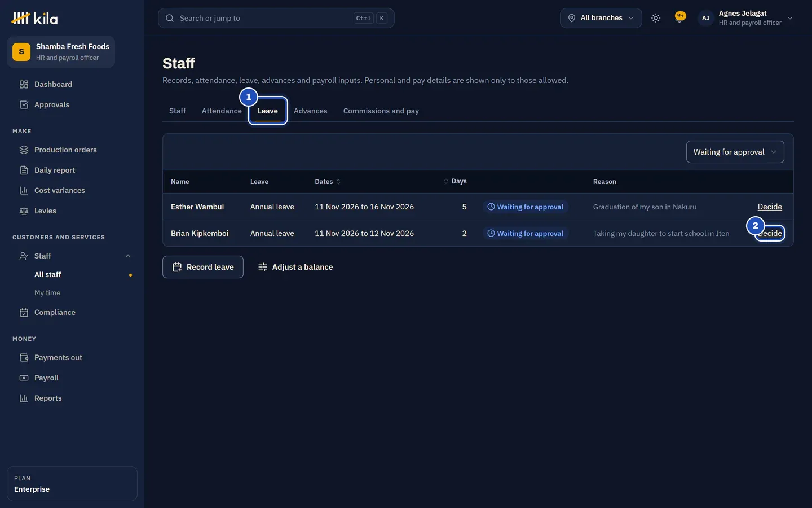Click Decide for Esther Wambui
Image resolution: width=812 pixels, height=508 pixels.
(770, 207)
